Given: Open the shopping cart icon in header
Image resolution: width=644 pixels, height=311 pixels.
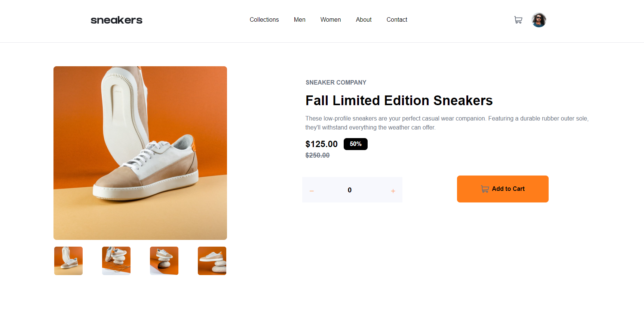Looking at the screenshot, I should pos(518,20).
